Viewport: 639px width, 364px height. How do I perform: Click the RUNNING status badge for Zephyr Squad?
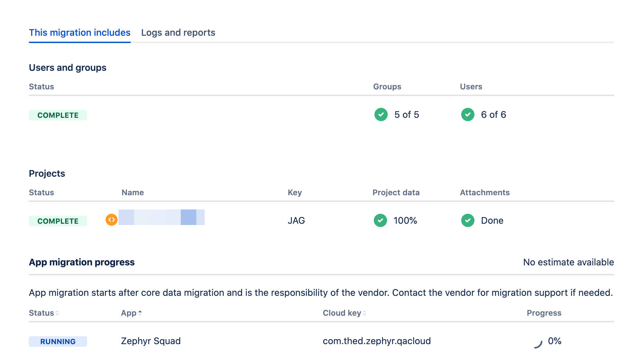pos(58,341)
